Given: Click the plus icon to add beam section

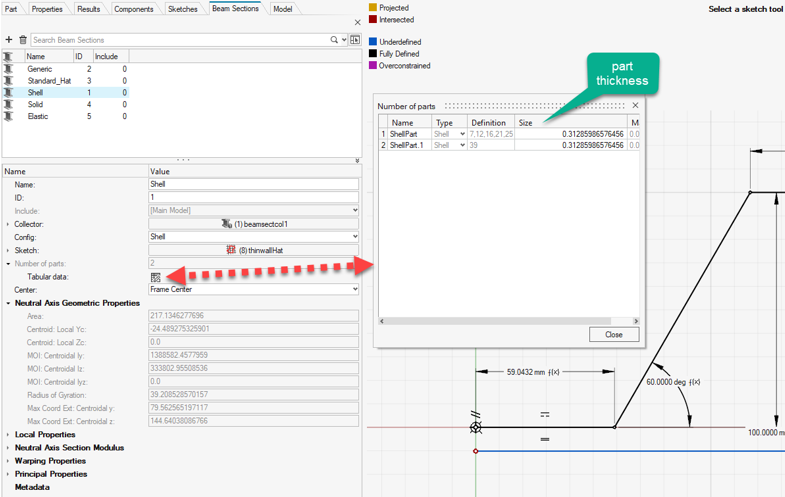Looking at the screenshot, I should (9, 40).
